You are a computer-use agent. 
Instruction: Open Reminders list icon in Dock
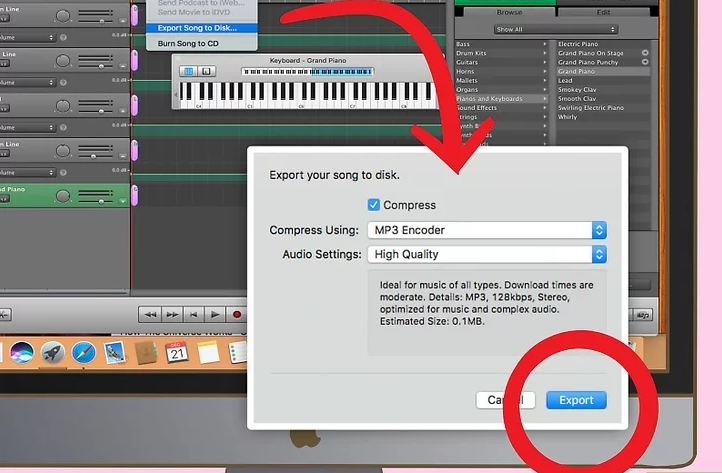pos(238,353)
